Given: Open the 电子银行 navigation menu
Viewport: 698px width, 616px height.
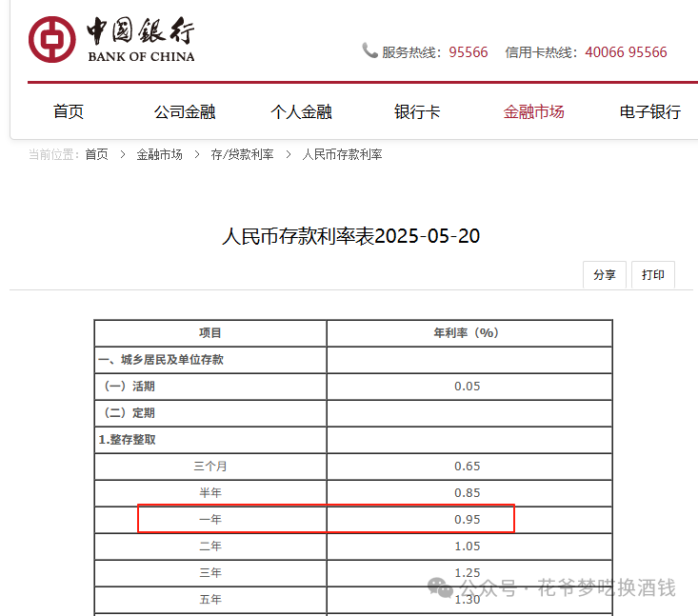Looking at the screenshot, I should pos(650,111).
